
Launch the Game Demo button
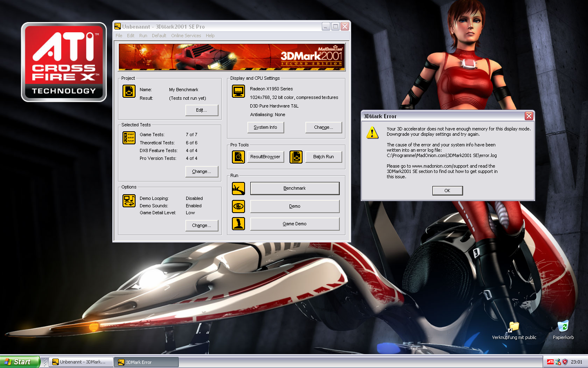click(295, 224)
